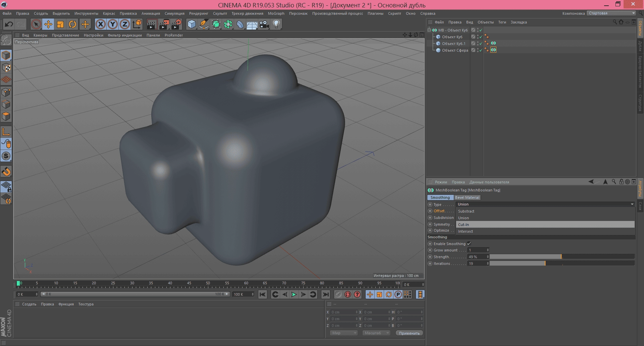The width and height of the screenshot is (644, 346).
Task: Open the Рендеринг menu
Action: [199, 13]
